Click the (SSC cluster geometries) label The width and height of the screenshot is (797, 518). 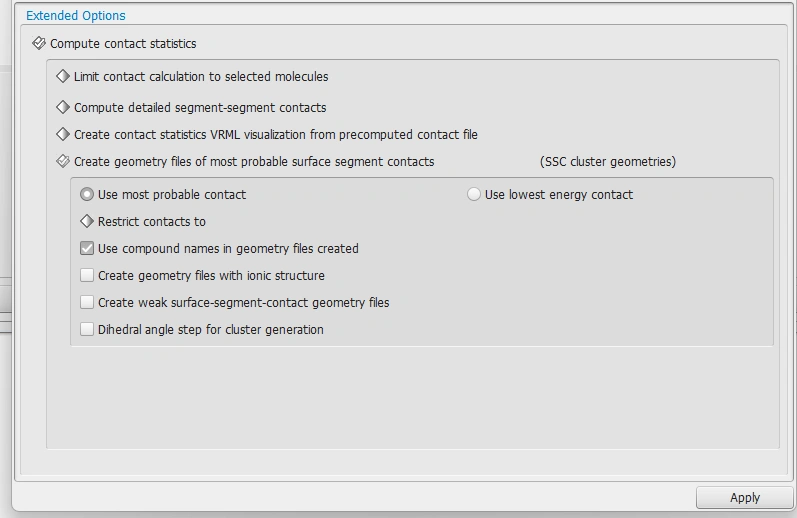click(x=607, y=162)
